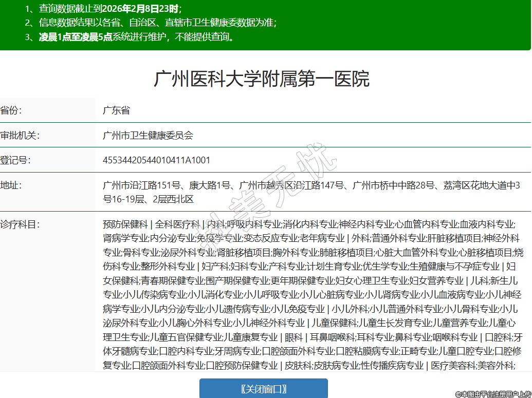Click the 关闭窗口 button
Screen dimensions: 532x398
pos(263,388)
